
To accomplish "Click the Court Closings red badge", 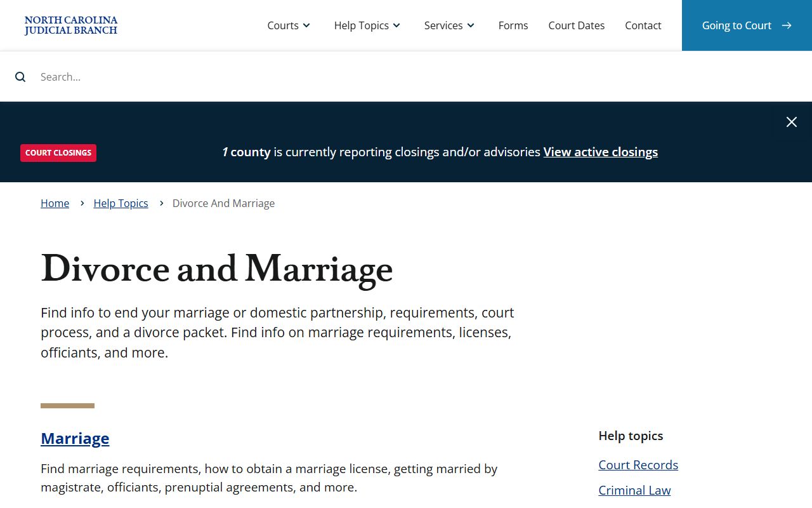I will (x=58, y=153).
